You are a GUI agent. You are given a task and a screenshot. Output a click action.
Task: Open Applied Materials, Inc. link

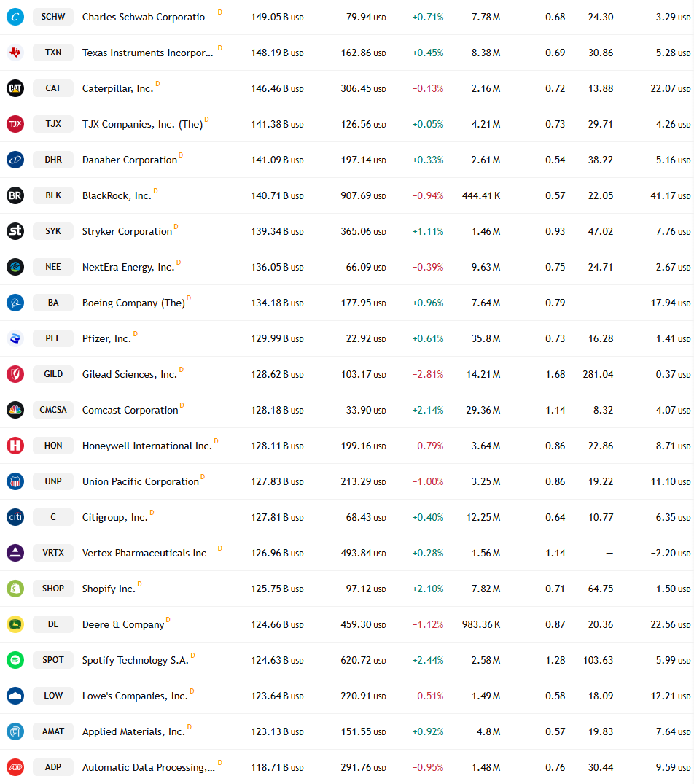(x=133, y=732)
